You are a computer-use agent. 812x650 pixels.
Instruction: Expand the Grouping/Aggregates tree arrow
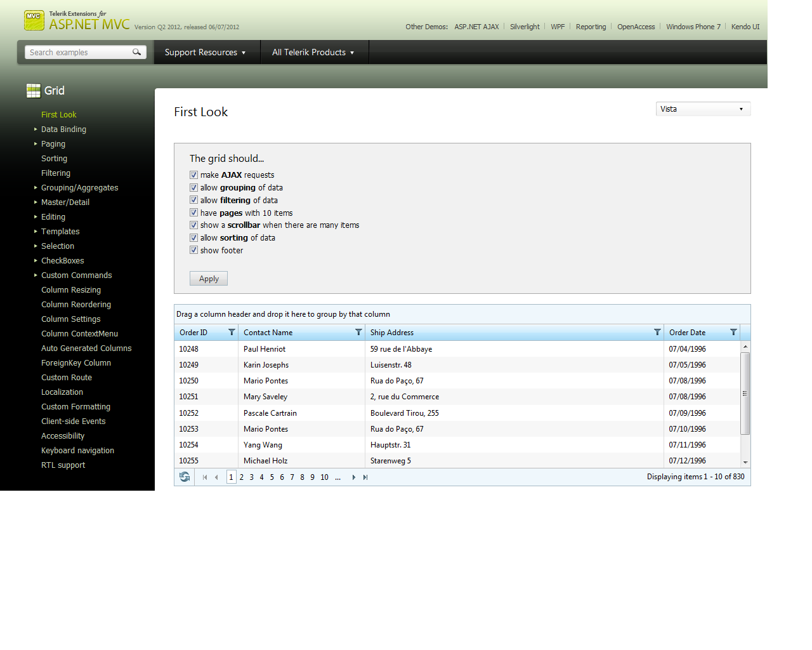point(36,187)
